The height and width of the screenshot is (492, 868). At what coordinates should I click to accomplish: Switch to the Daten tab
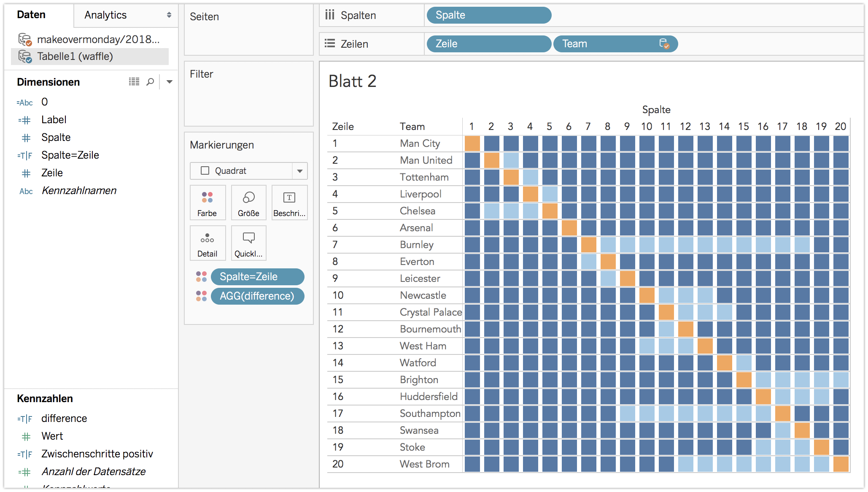tap(31, 15)
